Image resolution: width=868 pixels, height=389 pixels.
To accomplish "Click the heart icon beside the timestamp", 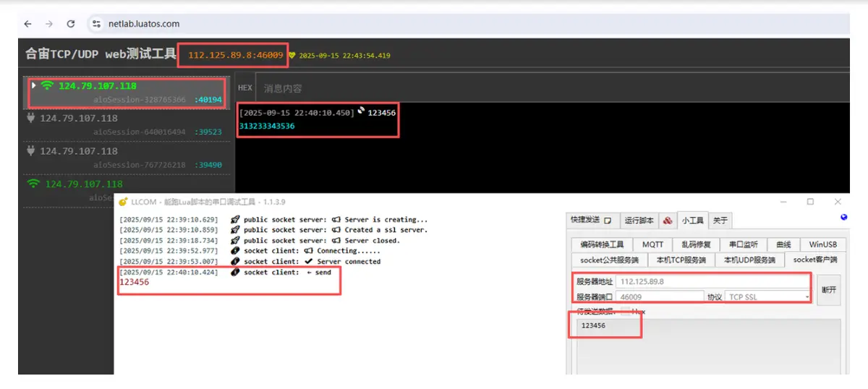I will pos(292,55).
